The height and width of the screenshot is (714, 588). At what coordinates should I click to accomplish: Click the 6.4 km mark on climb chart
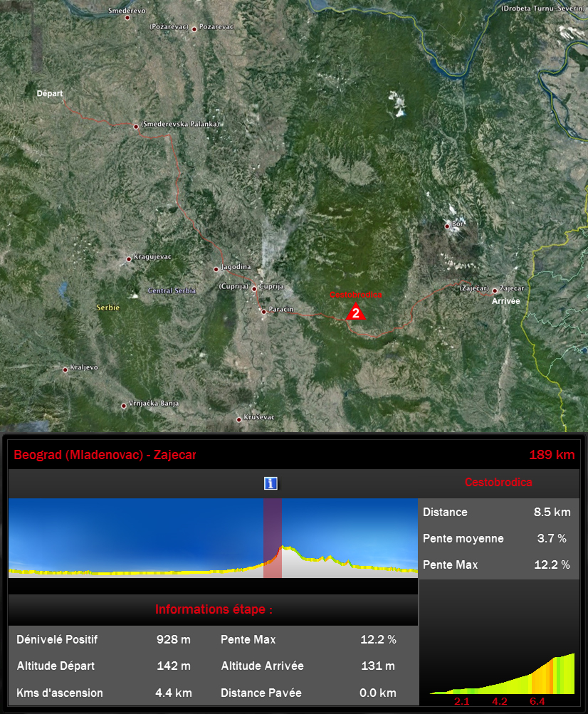coord(537,700)
